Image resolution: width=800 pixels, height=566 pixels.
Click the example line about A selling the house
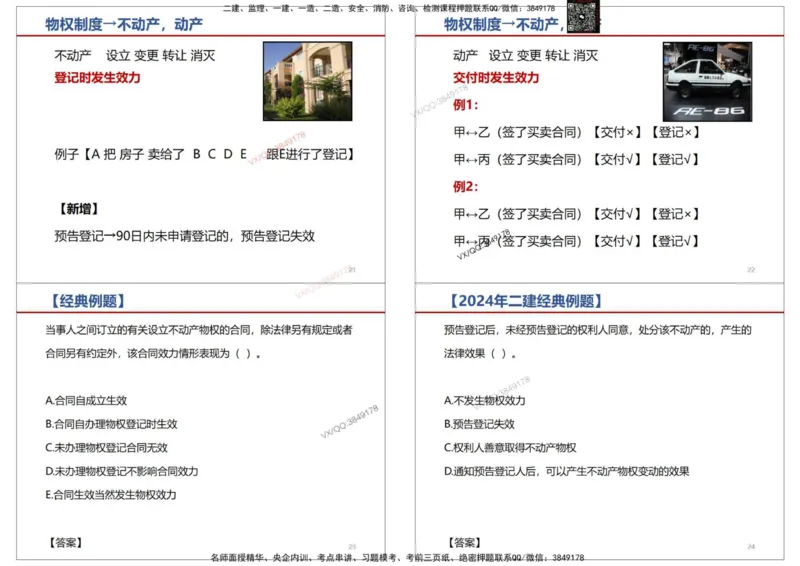pyautogui.click(x=204, y=154)
